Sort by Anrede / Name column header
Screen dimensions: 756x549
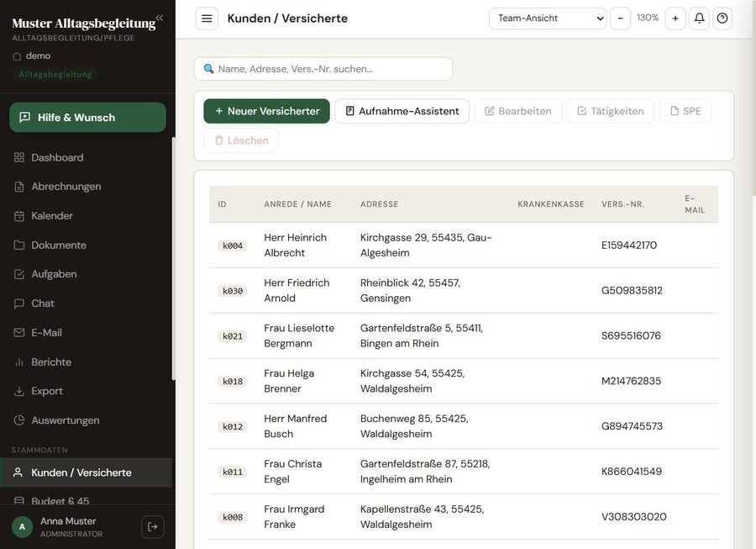pyautogui.click(x=297, y=204)
